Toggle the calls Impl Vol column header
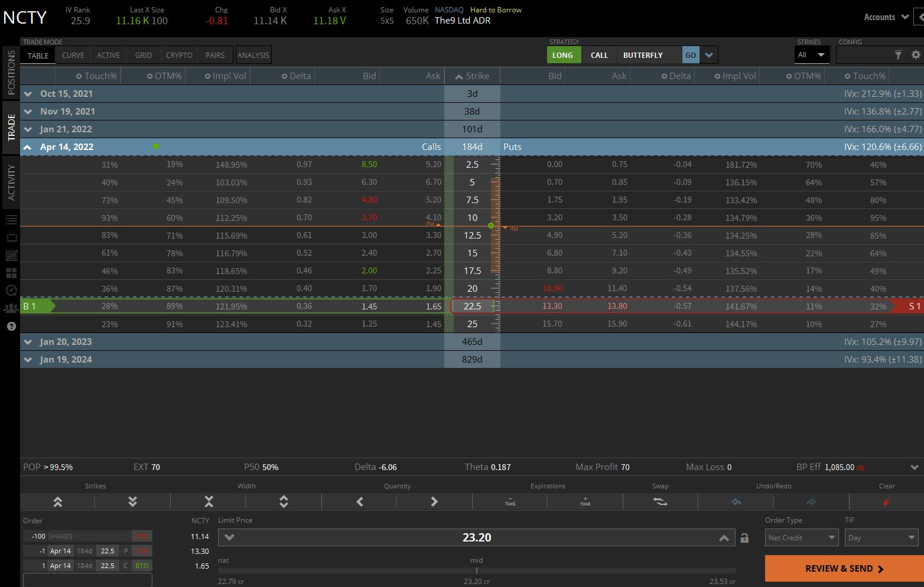 point(226,76)
